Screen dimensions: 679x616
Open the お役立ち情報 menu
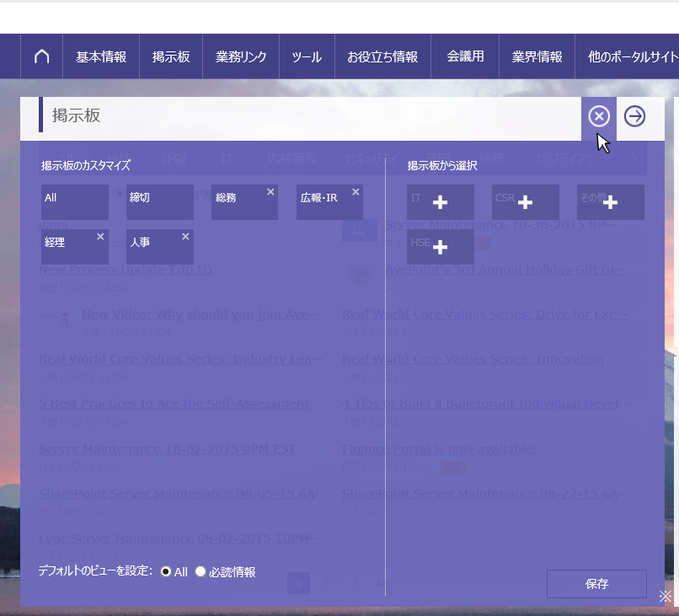[x=382, y=56]
